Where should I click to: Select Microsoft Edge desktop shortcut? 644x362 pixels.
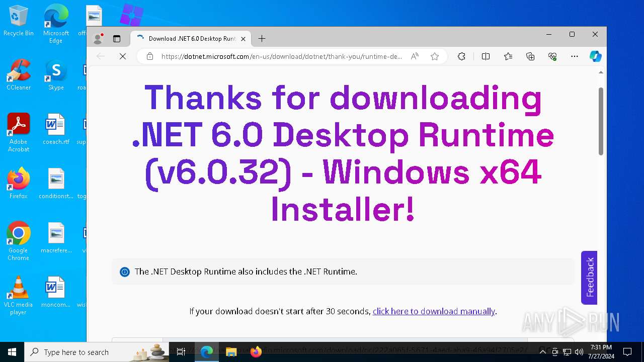[56, 24]
